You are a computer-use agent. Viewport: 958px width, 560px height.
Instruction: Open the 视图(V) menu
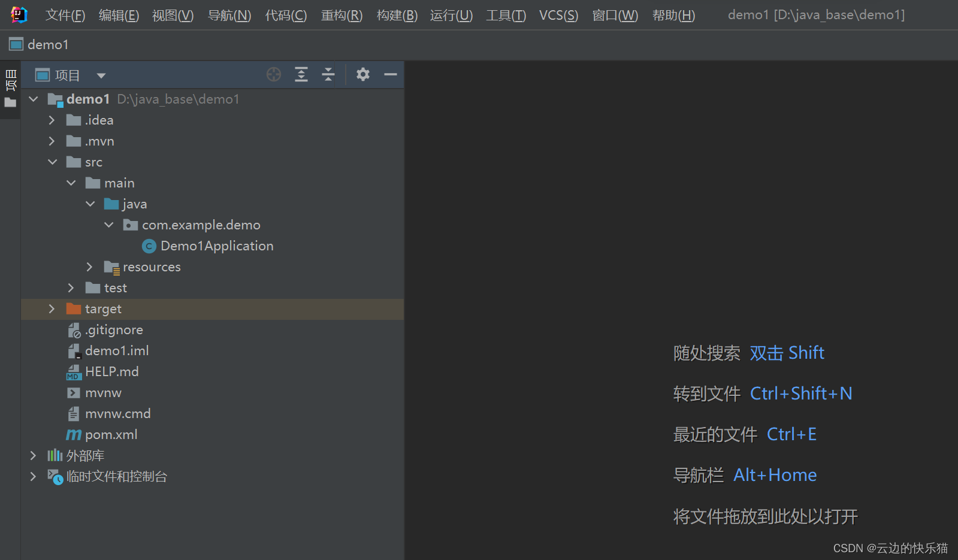(173, 15)
